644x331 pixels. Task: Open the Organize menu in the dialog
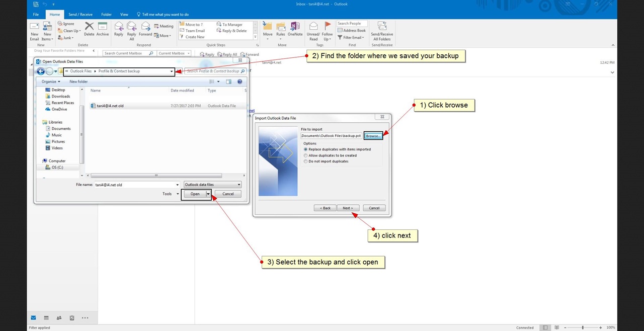(51, 81)
